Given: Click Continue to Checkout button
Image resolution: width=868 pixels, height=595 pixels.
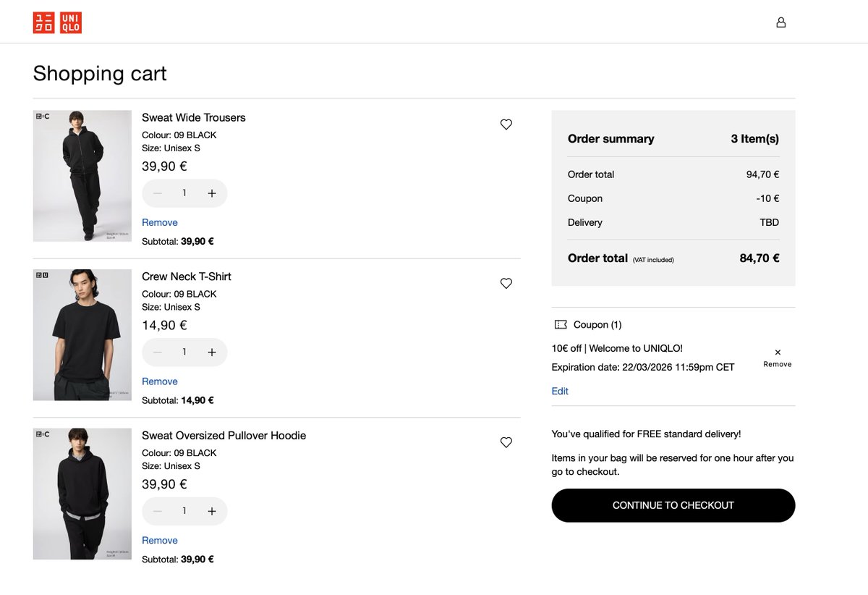Looking at the screenshot, I should click(x=673, y=505).
